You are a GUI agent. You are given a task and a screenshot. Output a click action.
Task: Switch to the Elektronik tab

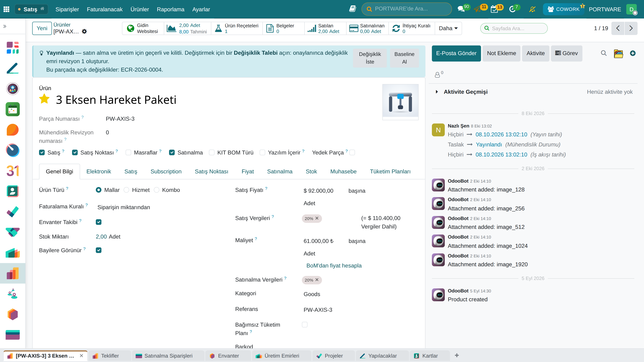coord(98,172)
